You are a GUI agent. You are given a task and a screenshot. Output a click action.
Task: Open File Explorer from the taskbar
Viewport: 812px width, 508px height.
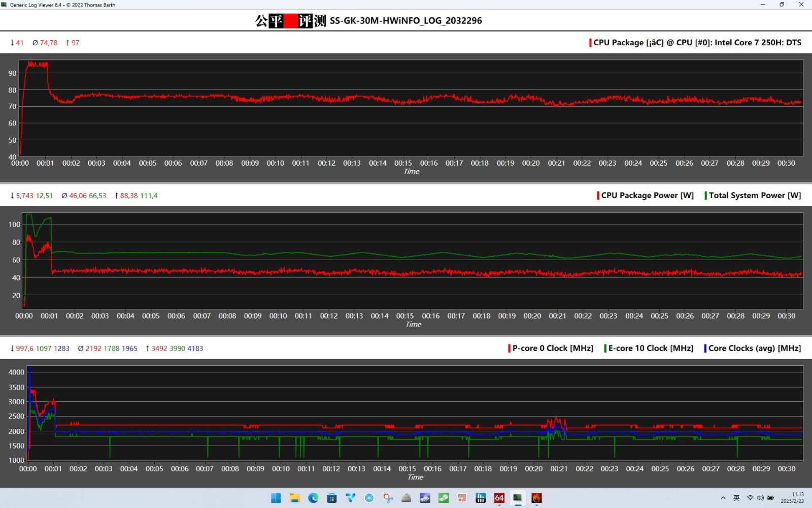pos(295,498)
